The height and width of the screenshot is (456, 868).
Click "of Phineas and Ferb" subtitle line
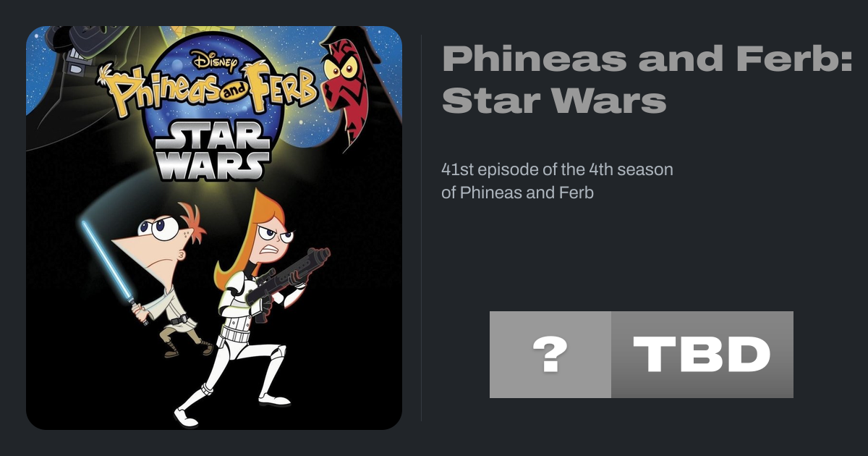(x=517, y=193)
